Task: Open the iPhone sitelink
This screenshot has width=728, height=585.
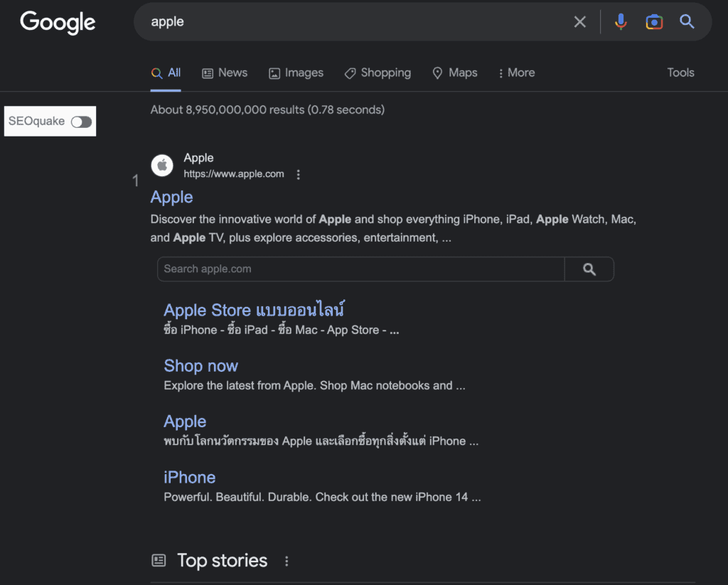Action: point(189,477)
